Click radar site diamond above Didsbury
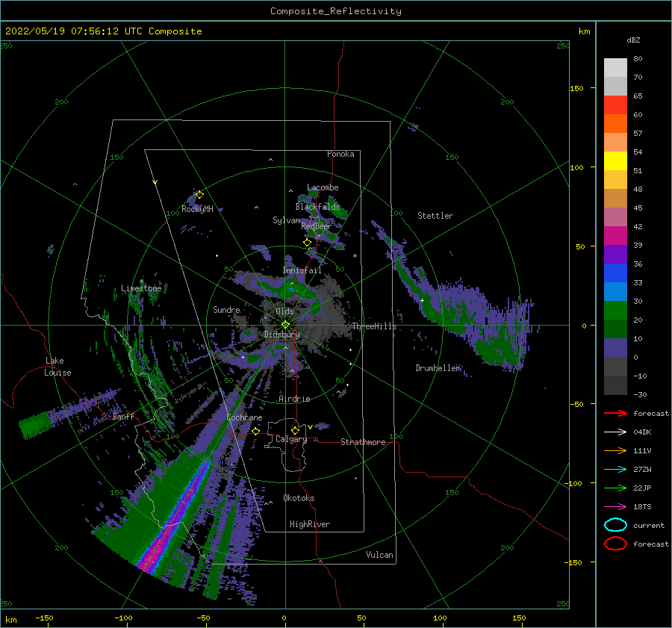Screen dimensions: 672x628 tap(285, 325)
